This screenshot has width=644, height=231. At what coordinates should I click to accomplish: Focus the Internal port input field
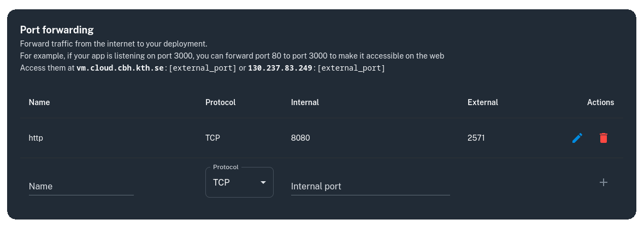click(x=370, y=186)
